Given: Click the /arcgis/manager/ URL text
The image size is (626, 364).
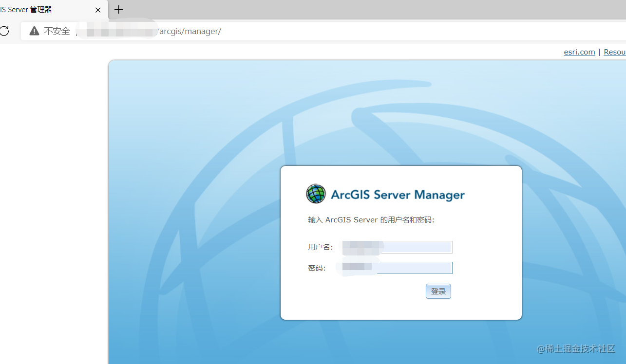Looking at the screenshot, I should (x=189, y=31).
